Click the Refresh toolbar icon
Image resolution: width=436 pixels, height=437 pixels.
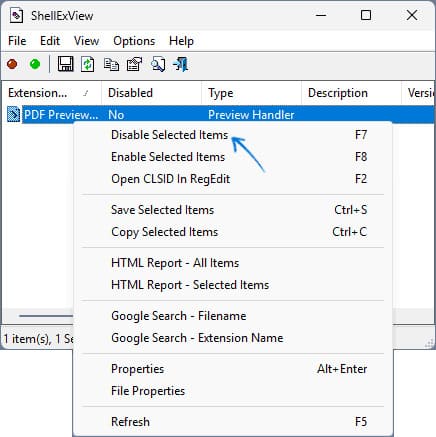pos(88,64)
